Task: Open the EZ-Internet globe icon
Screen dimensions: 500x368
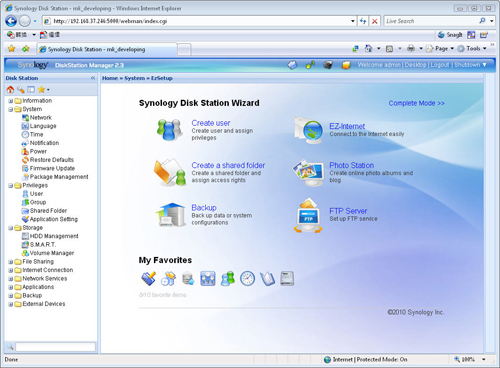Action: click(309, 130)
